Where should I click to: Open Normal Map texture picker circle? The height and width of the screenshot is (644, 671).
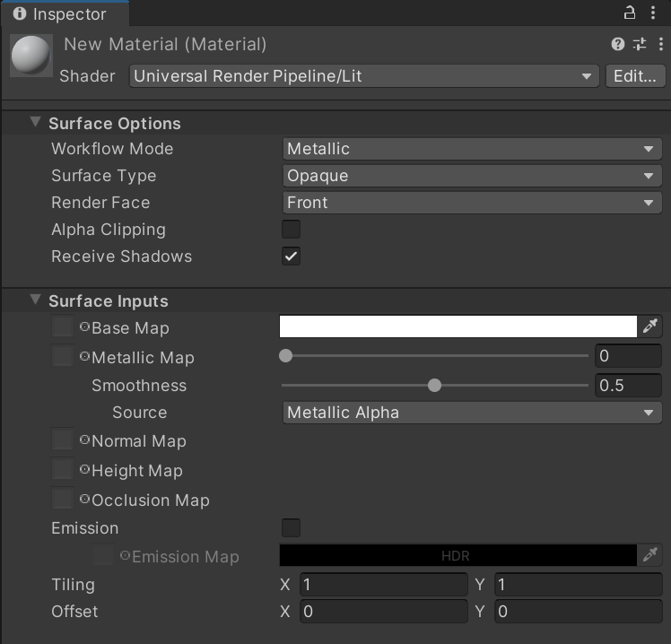point(84,439)
